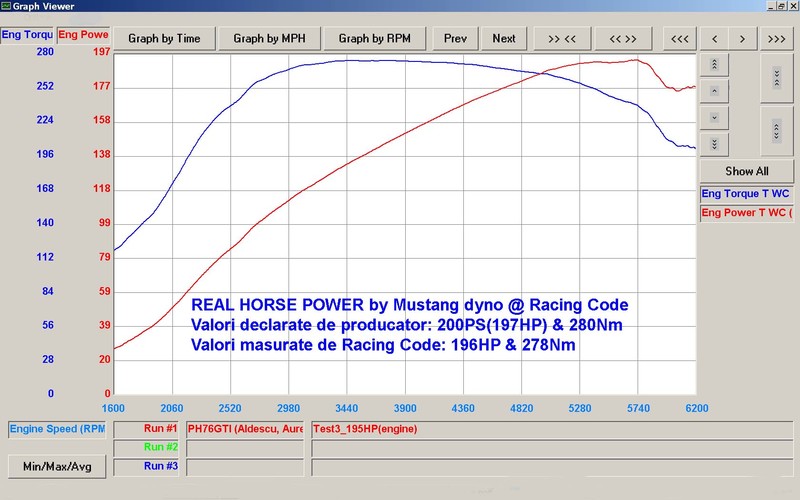Select Run #2 label

(146, 447)
